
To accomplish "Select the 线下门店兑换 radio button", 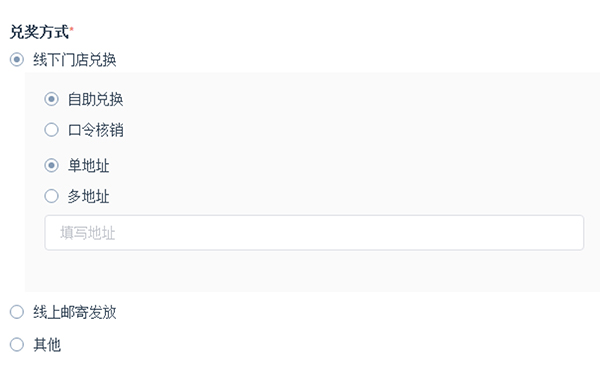I will (17, 60).
